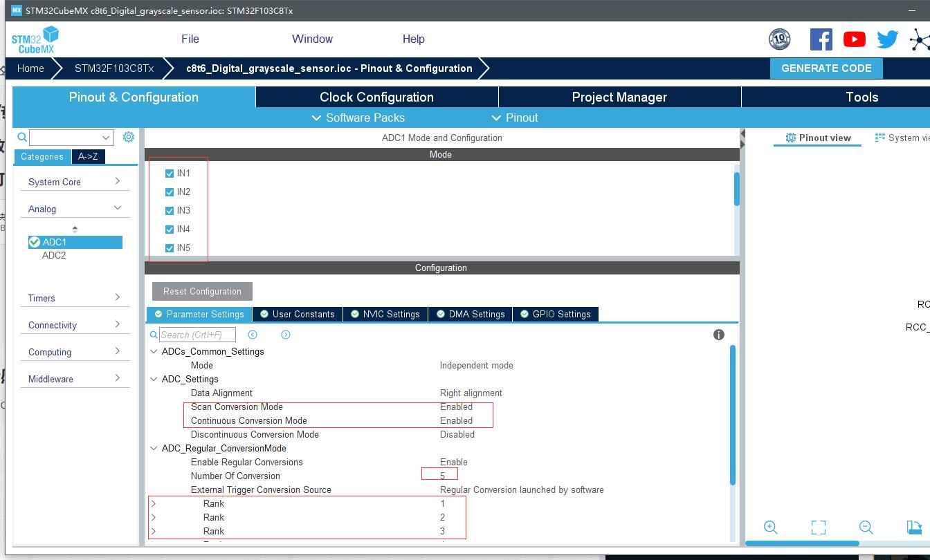The image size is (930, 560).
Task: Open the User Constants tab
Action: [296, 314]
